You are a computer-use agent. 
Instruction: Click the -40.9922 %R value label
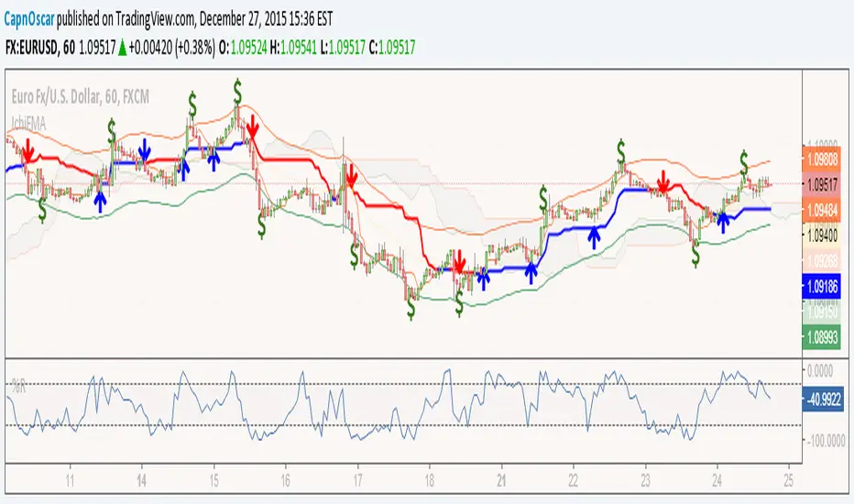(x=824, y=400)
